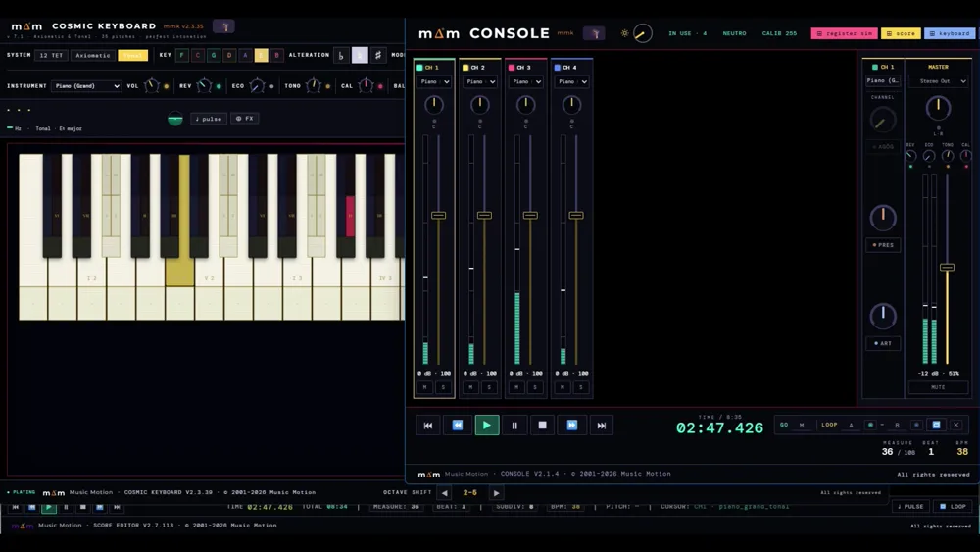Open CH 3 Piano instrument dropdown
This screenshot has width=980, height=552.
pos(525,82)
